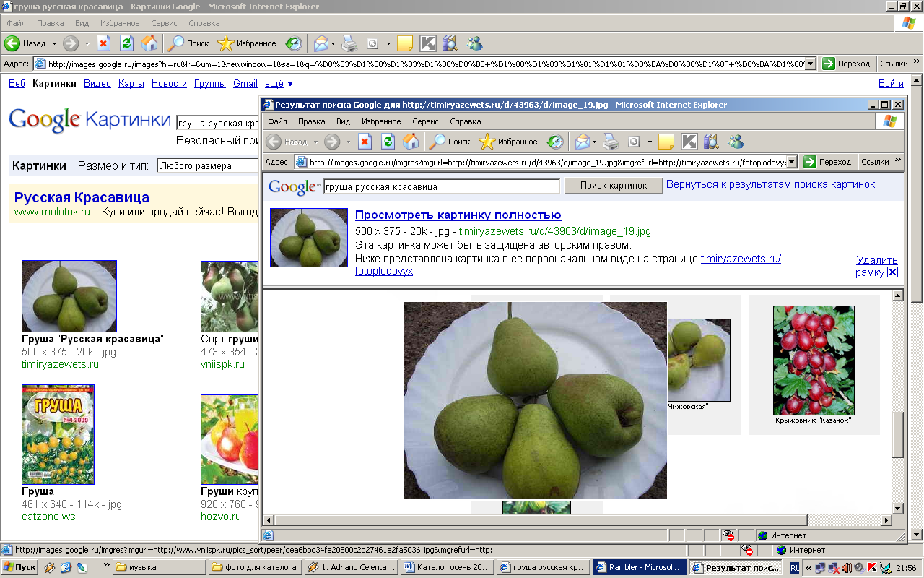This screenshot has height=578, width=924.
Task: Click Home icon in front window toolbar
Action: 411,142
